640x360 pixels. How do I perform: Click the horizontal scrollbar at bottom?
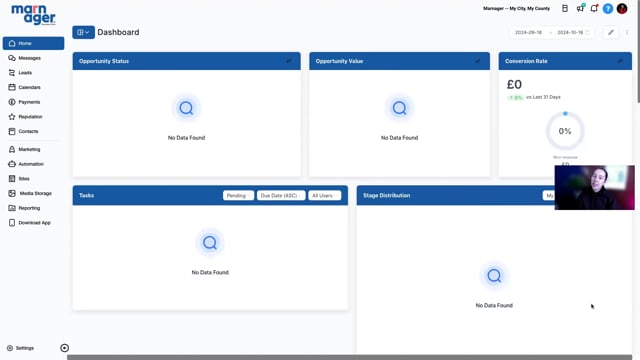(349, 358)
